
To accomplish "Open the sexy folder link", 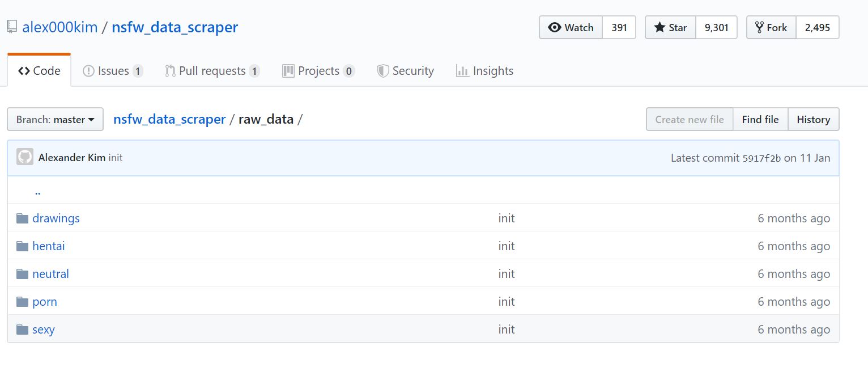I will click(x=44, y=330).
